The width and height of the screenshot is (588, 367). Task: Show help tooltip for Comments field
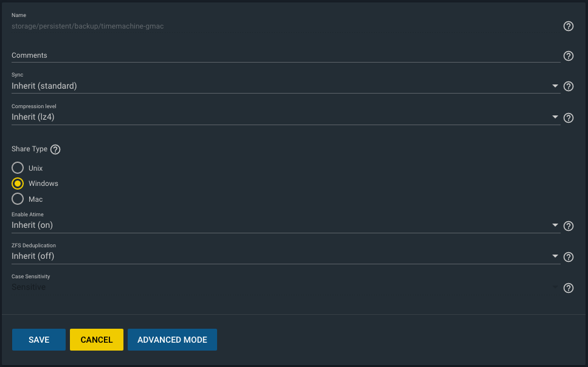pos(568,56)
